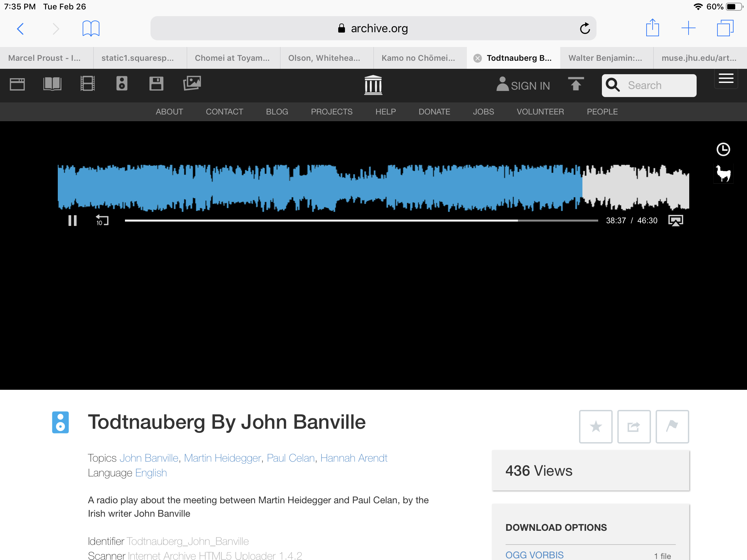Tap the Safari forward arrow
747x560 pixels.
56,29
